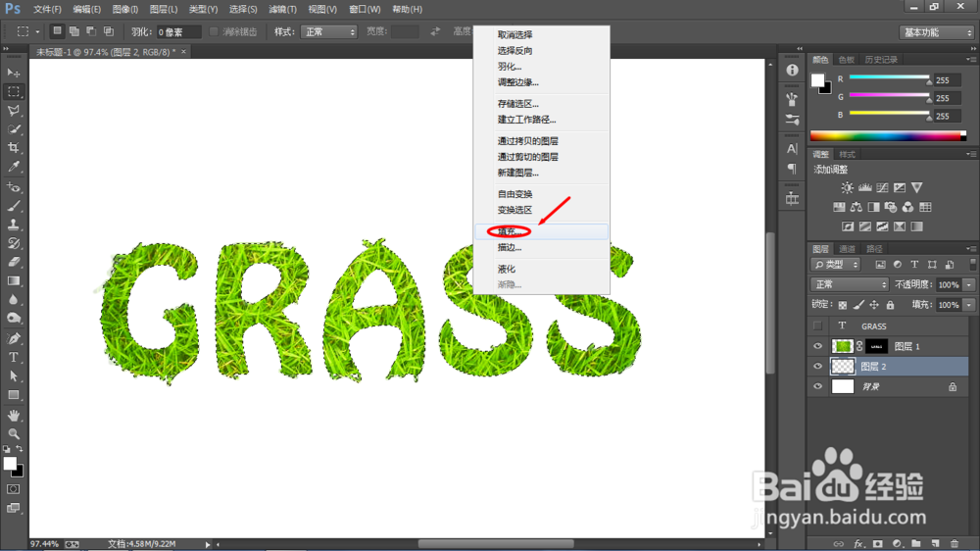Toggle lock transparent pixels button
This screenshot has height=551, width=980.
coord(843,305)
